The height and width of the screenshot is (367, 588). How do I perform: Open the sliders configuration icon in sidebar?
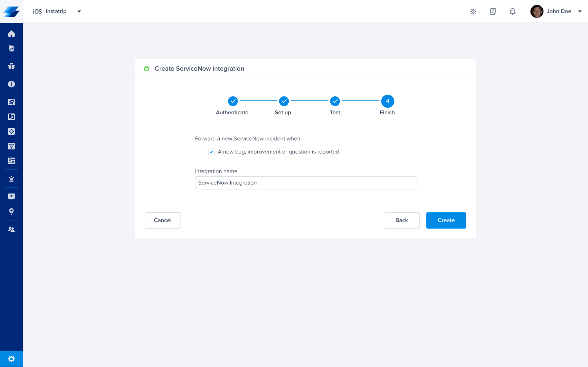pos(11,161)
